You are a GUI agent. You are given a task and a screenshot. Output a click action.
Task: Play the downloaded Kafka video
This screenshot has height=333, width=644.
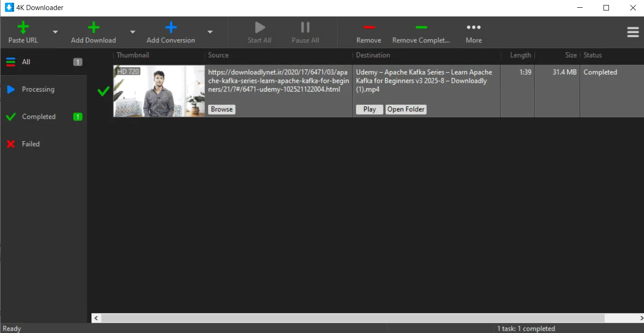click(370, 109)
